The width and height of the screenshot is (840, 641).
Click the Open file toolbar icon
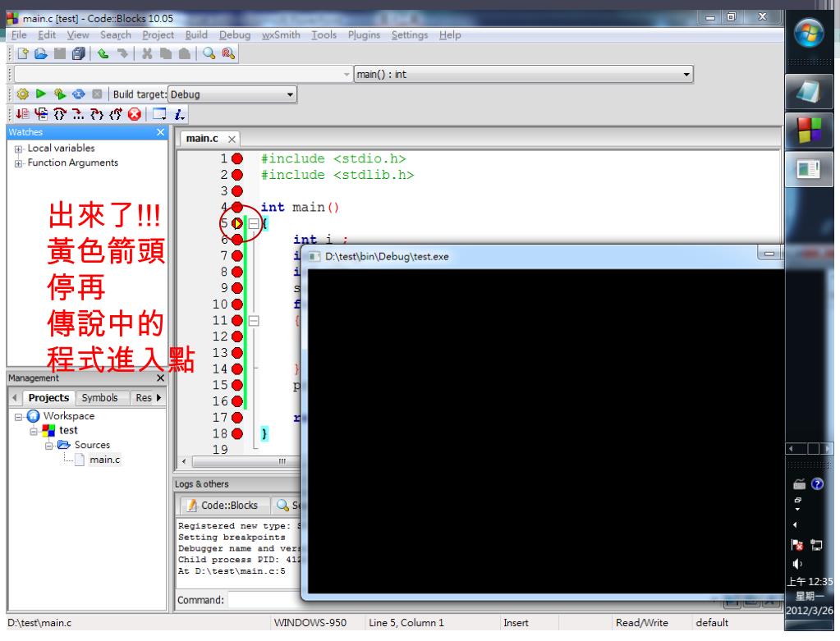tap(41, 53)
